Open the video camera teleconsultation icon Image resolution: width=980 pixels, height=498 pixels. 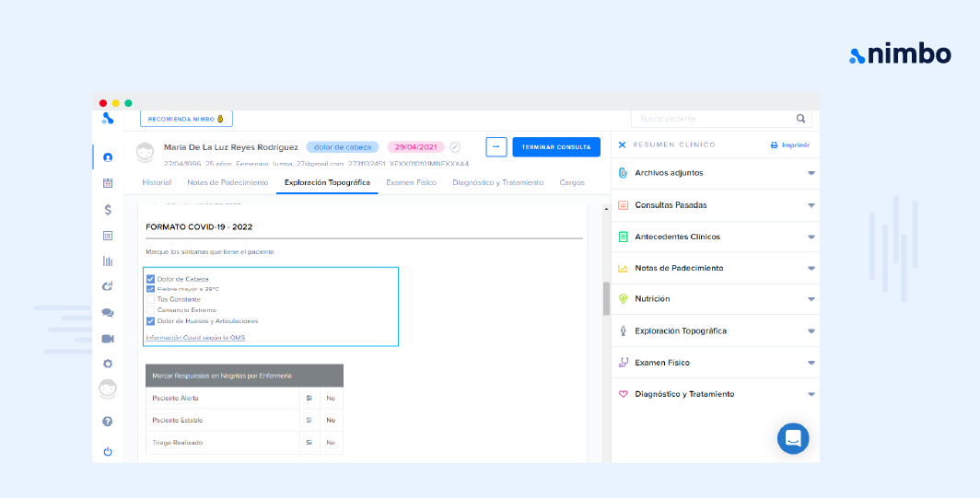tap(108, 339)
